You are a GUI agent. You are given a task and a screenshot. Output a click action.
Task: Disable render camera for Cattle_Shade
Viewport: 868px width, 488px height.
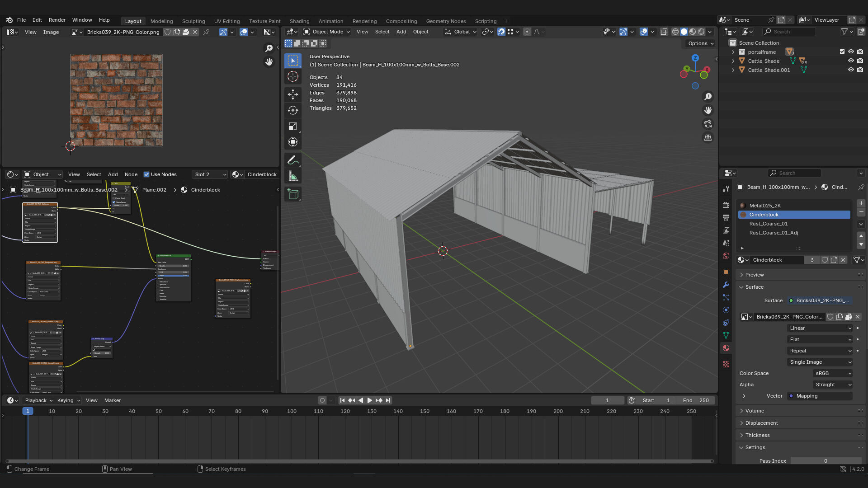click(860, 61)
